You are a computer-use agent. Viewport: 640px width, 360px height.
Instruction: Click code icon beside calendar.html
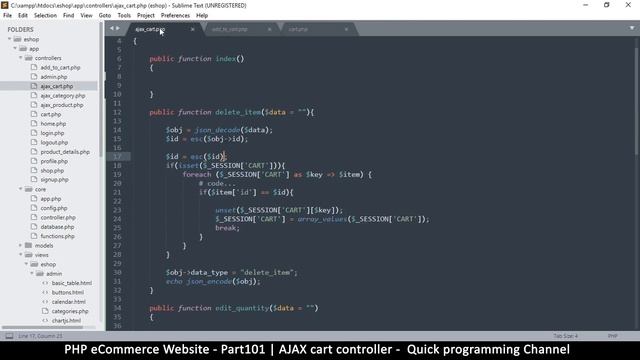[45, 302]
